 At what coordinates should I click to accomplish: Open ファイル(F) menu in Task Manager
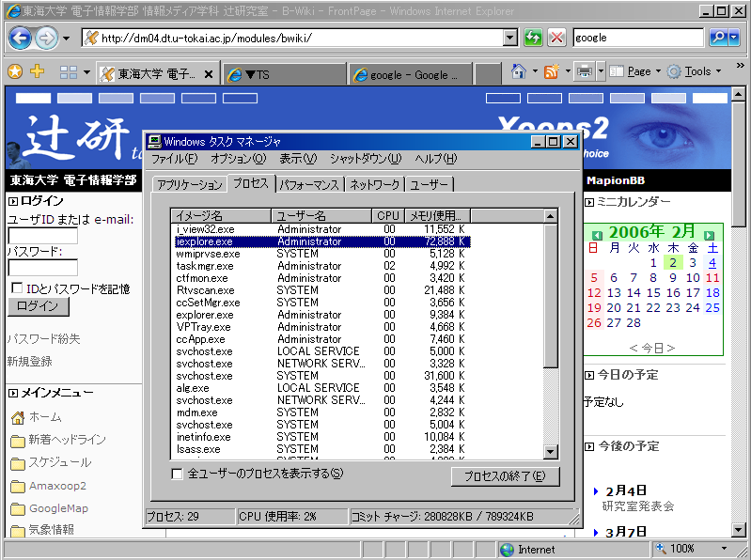(x=174, y=159)
